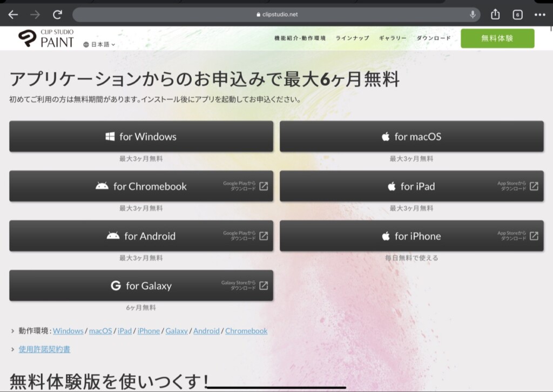This screenshot has width=553, height=392.
Task: Download the for Windows version
Action: [141, 137]
